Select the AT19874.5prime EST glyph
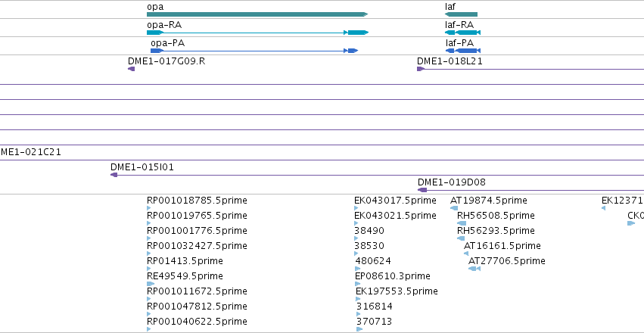Viewport: 644px width, 333px height. click(454, 208)
